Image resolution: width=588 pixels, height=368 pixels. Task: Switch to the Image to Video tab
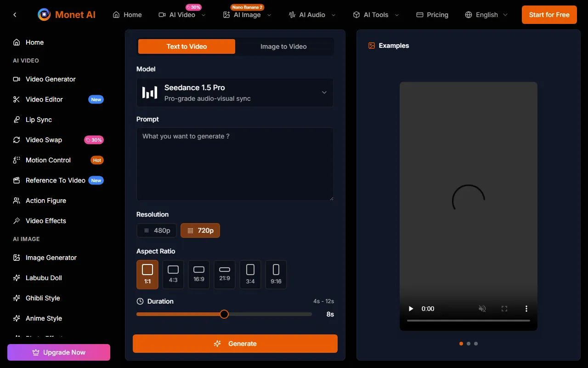[283, 46]
